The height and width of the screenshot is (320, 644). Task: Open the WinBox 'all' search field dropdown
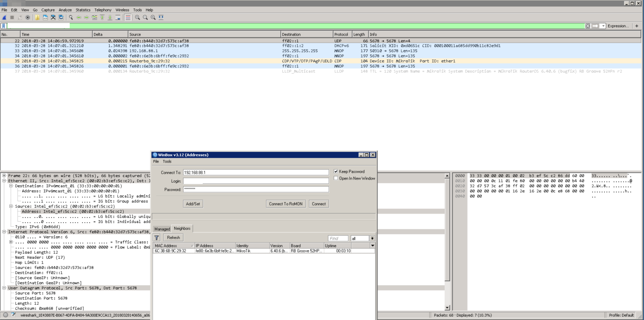click(x=372, y=238)
